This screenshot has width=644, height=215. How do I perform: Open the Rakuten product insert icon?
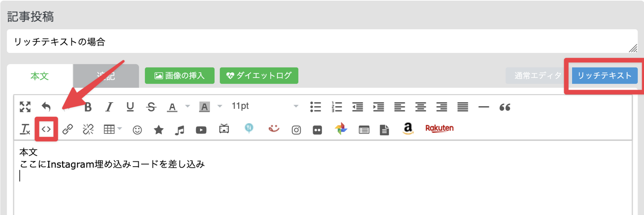[439, 128]
